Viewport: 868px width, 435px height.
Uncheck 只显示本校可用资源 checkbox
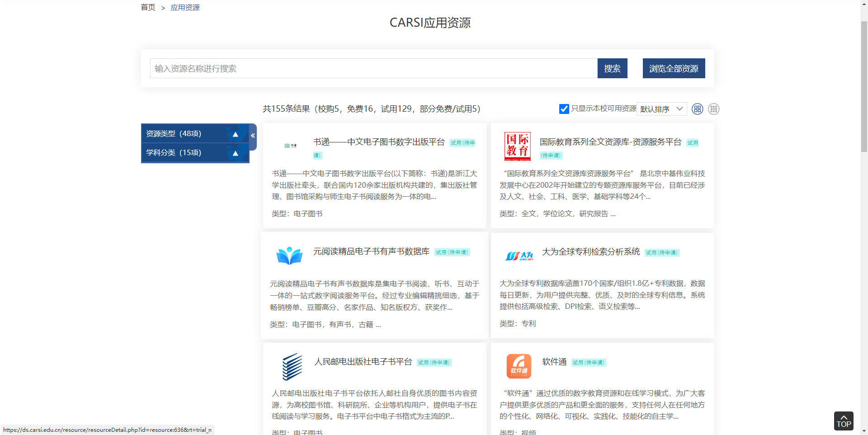564,109
